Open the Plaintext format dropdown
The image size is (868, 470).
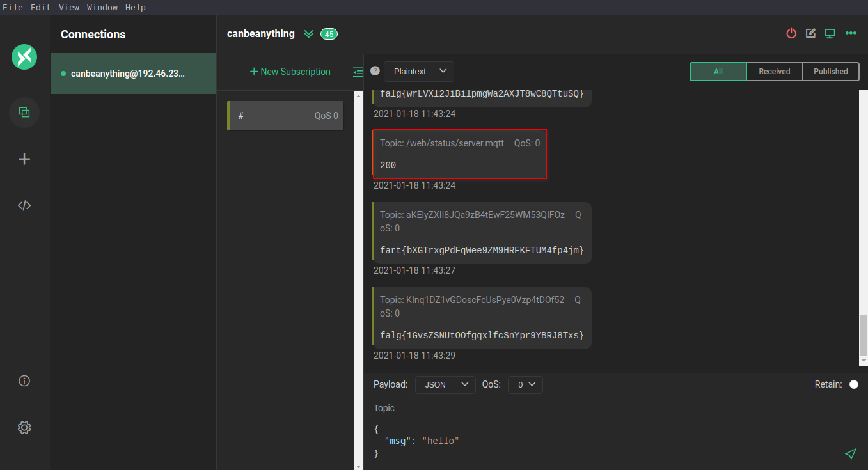point(419,72)
